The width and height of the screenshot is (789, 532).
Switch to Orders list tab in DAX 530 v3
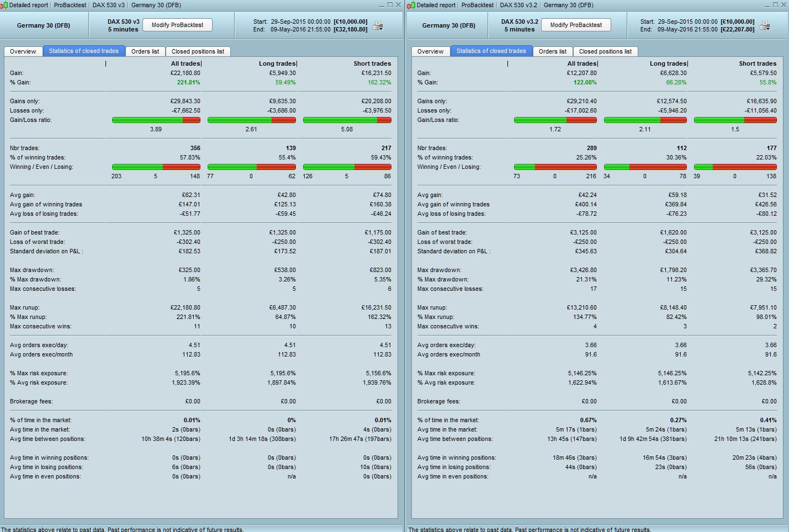point(145,51)
